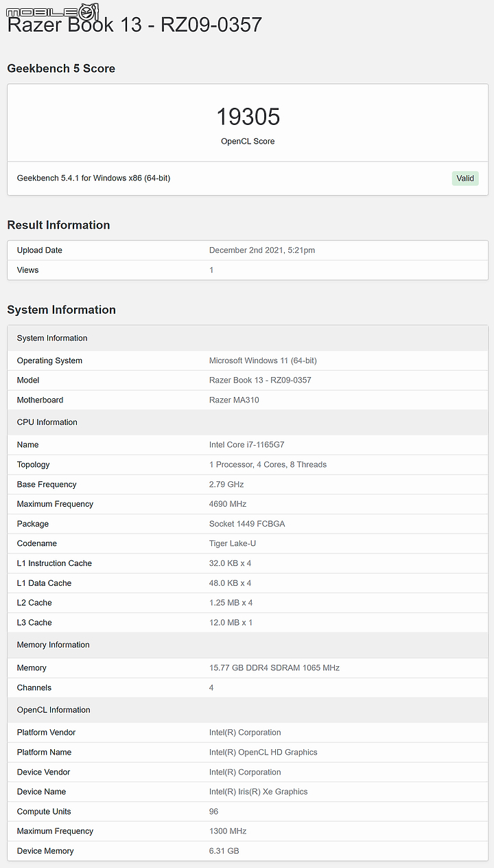This screenshot has width=494, height=868.
Task: Click the Channels row label
Action: click(34, 687)
